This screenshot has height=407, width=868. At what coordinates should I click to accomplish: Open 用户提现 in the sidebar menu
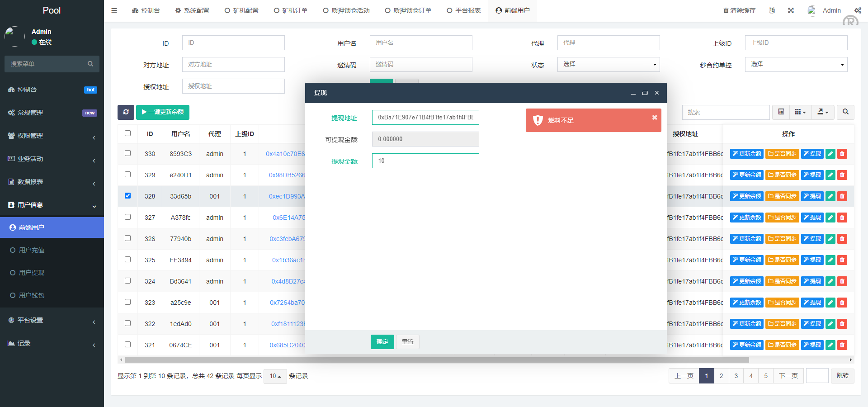(32, 273)
